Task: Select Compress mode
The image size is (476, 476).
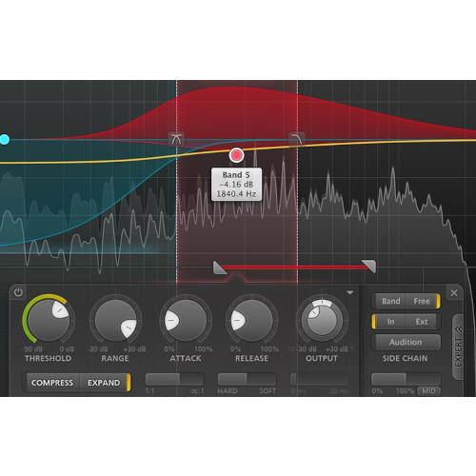Action: pyautogui.click(x=52, y=383)
